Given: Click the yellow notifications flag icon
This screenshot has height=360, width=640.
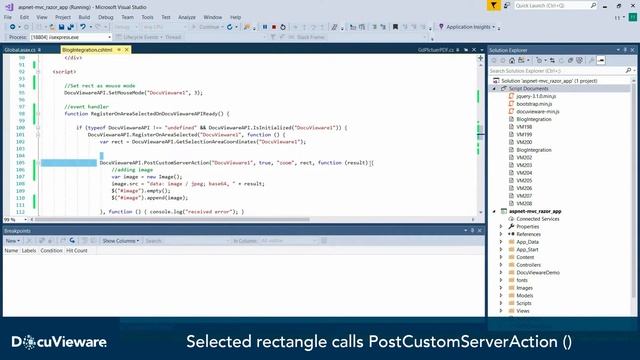Looking at the screenshot, I should pos(493,5).
